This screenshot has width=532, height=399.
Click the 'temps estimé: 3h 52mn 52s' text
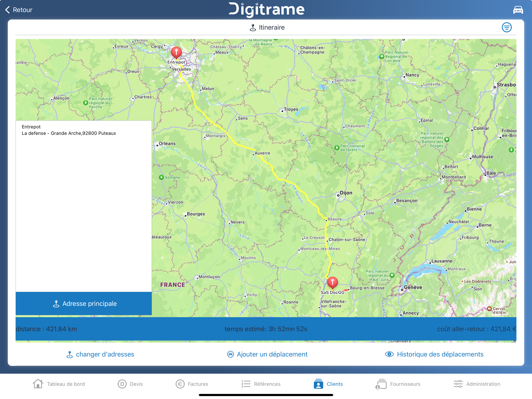click(266, 329)
